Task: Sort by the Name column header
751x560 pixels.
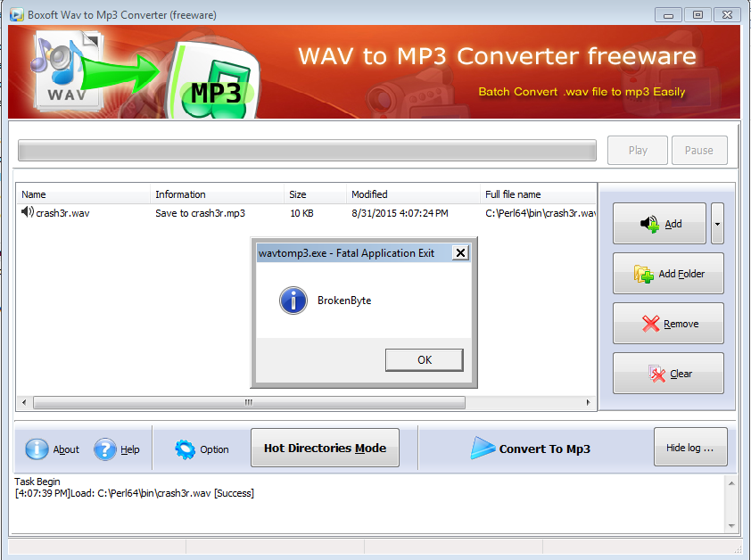Action: (83, 194)
